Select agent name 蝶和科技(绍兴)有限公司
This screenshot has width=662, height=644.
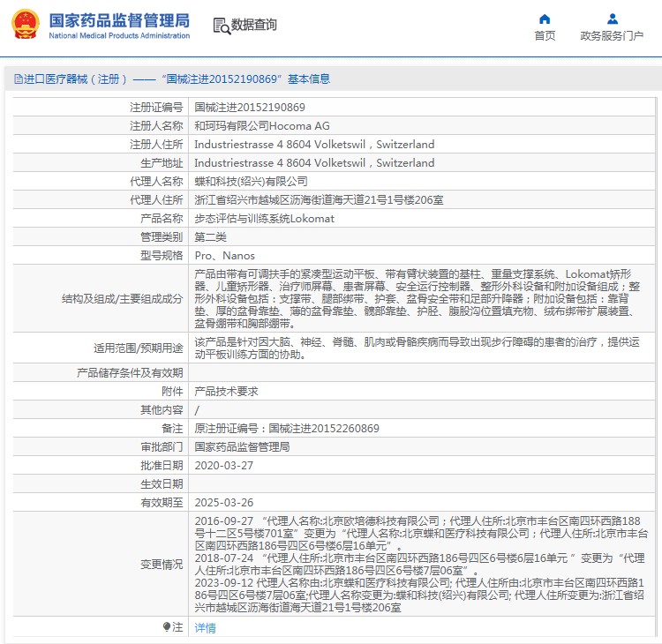251,182
